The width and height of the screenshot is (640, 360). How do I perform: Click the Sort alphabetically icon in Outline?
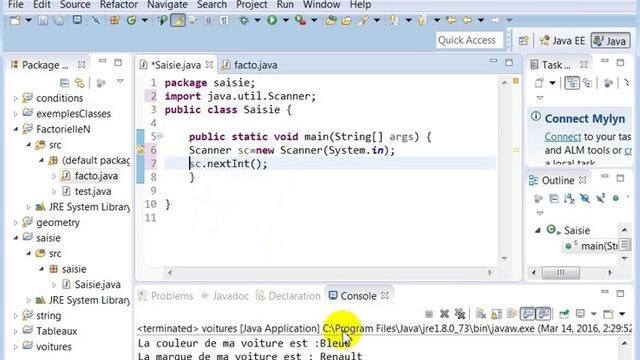[569, 199]
